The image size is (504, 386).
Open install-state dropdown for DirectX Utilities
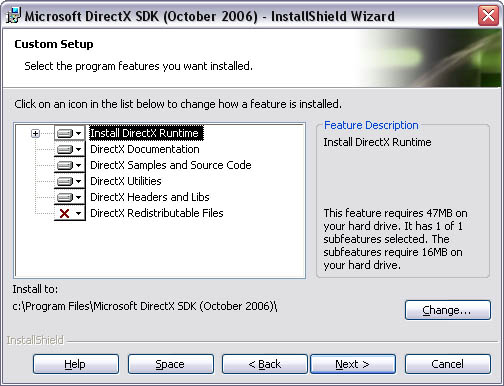coord(70,181)
